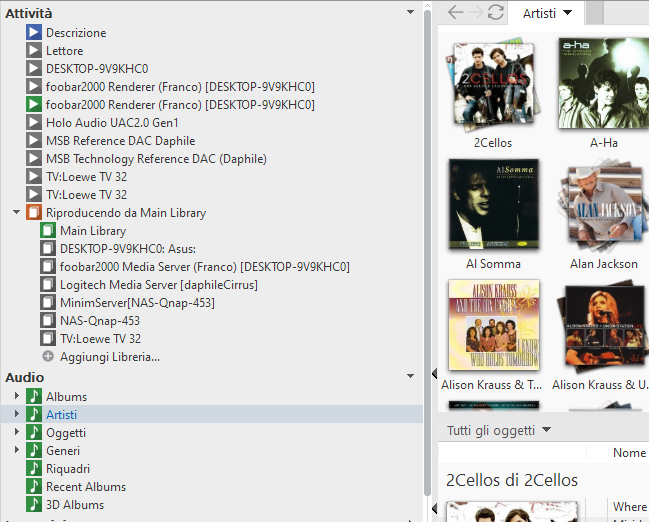This screenshot has height=522, width=649.
Task: Go back with the left arrow button
Action: click(x=456, y=12)
